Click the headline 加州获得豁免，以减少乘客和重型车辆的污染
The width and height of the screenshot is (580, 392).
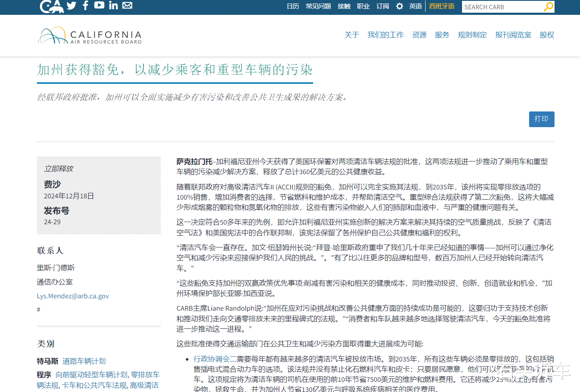pos(175,70)
